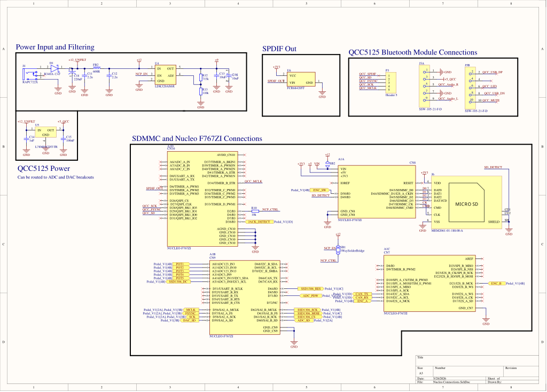Select the P3 Header 5 connector
Viewport: 547px width, 392px height.
pos(391,82)
